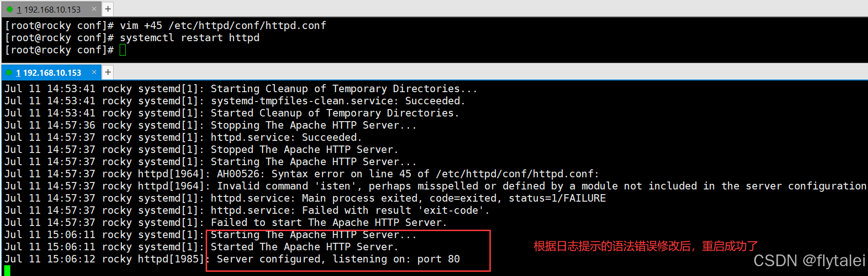Click the green block cursor in log pane
The width and height of the screenshot is (868, 276).
[x=7, y=270]
